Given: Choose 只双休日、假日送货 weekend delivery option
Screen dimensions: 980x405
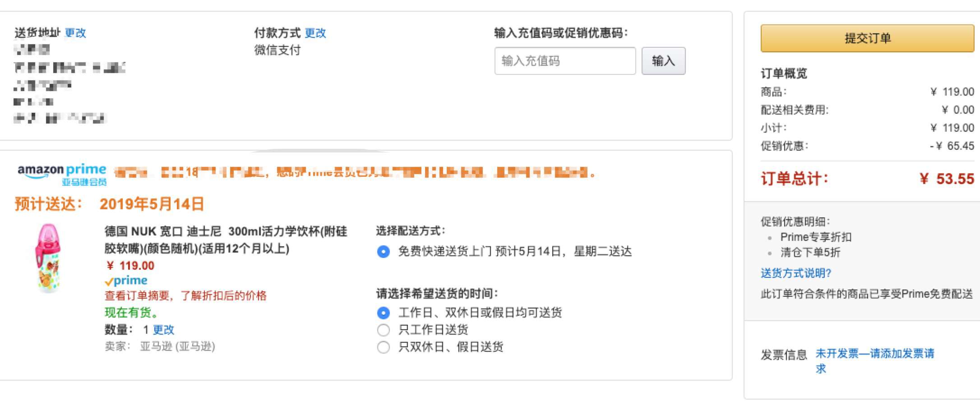Looking at the screenshot, I should click(x=384, y=347).
